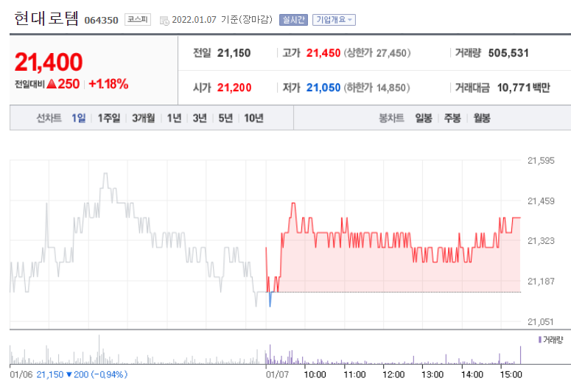Click the calendar clock icon beside the date
The width and height of the screenshot is (571, 392).
click(164, 21)
